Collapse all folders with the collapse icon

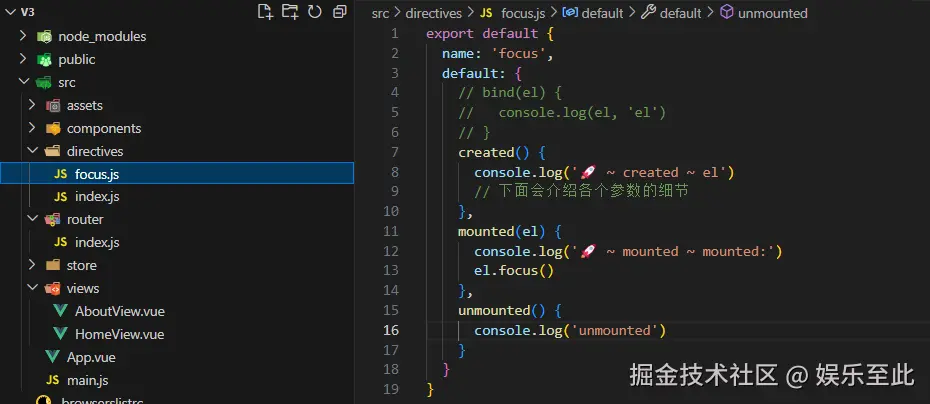point(339,11)
